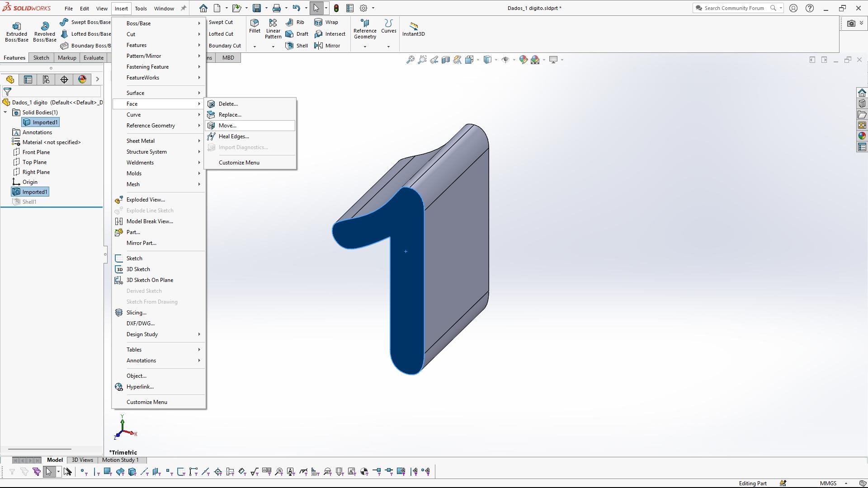Open the Motion Study 1 tab
Image resolution: width=868 pixels, height=488 pixels.
(120, 460)
